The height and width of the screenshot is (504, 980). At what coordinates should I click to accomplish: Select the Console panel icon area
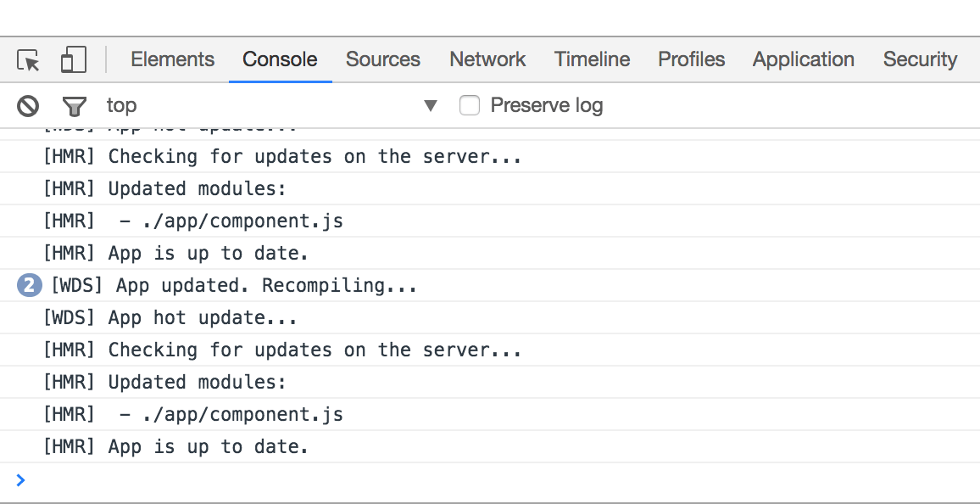coord(280,59)
